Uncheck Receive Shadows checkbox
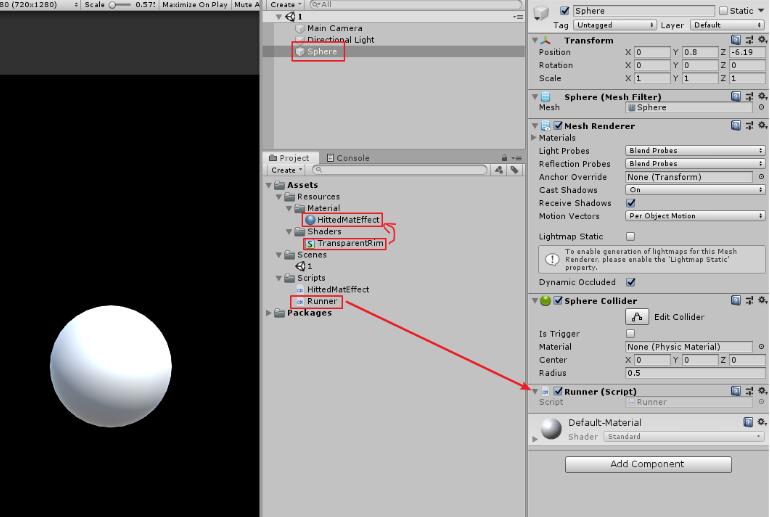770x517 pixels. (631, 203)
